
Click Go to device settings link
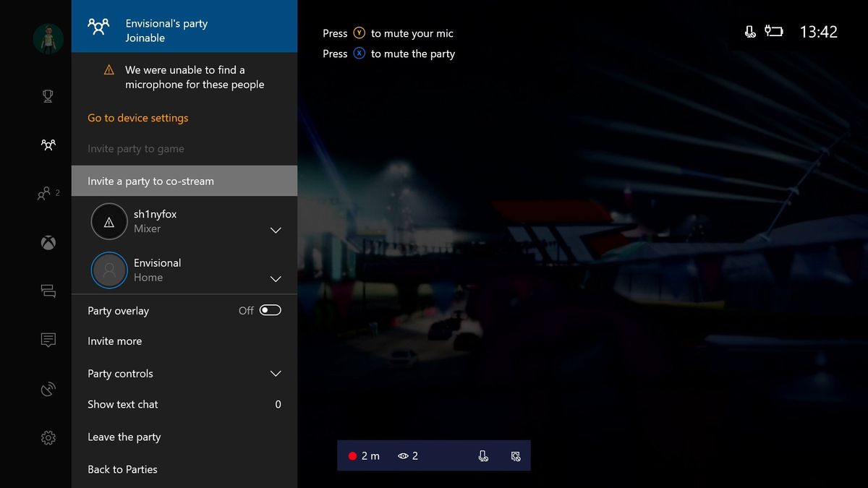pyautogui.click(x=137, y=117)
